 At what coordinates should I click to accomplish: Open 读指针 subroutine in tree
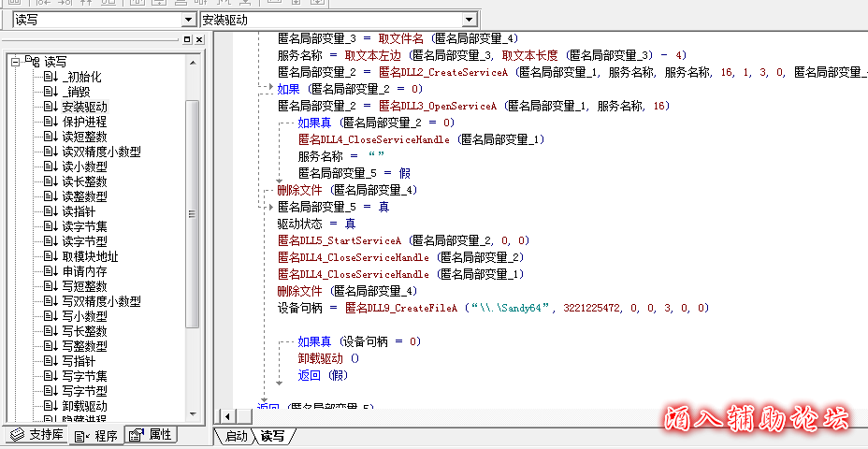point(79,211)
